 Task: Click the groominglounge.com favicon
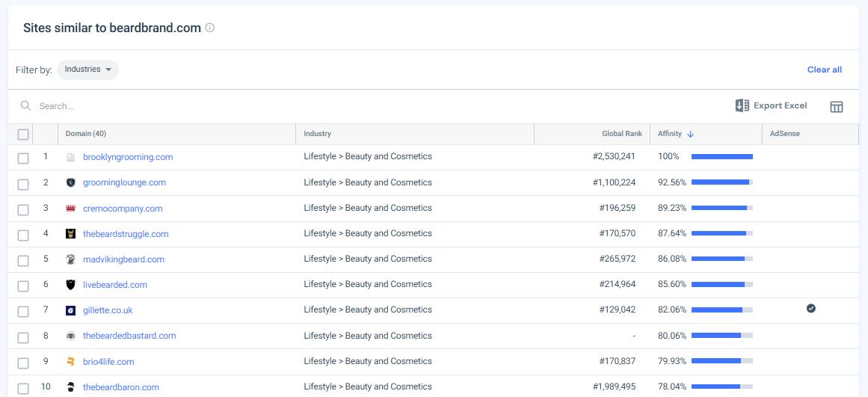tap(70, 182)
